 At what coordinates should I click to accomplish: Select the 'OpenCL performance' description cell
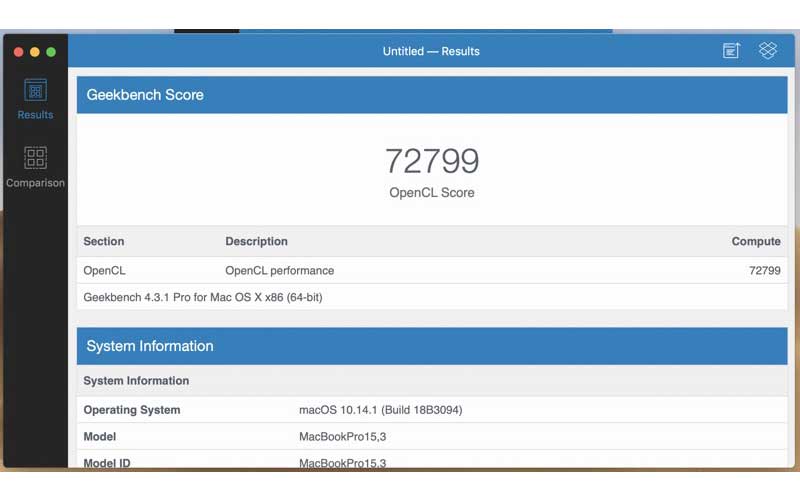279,270
